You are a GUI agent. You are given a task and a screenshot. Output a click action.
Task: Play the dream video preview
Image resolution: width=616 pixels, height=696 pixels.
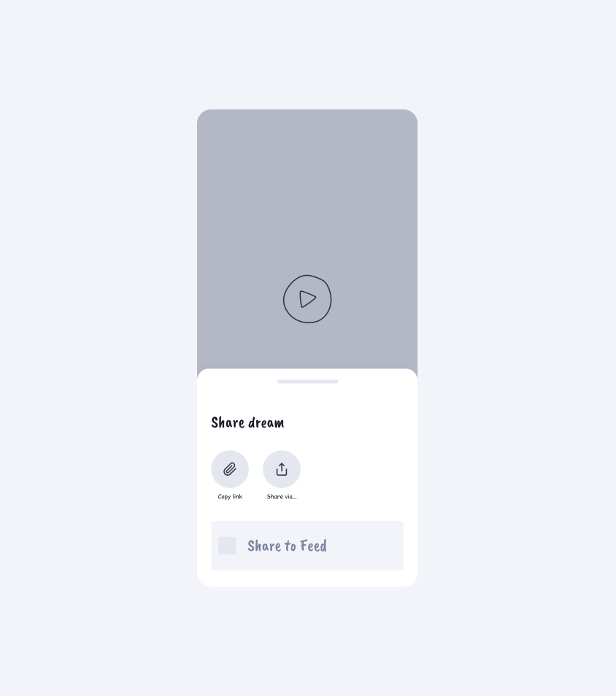[307, 298]
